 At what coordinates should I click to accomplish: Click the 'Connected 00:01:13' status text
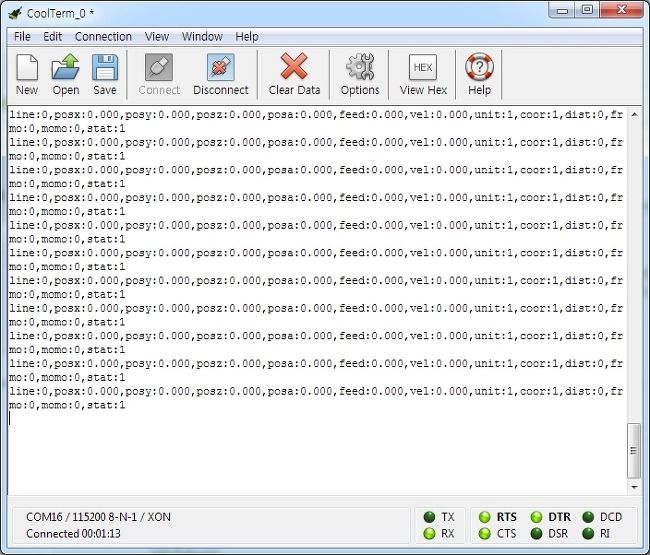[73, 533]
